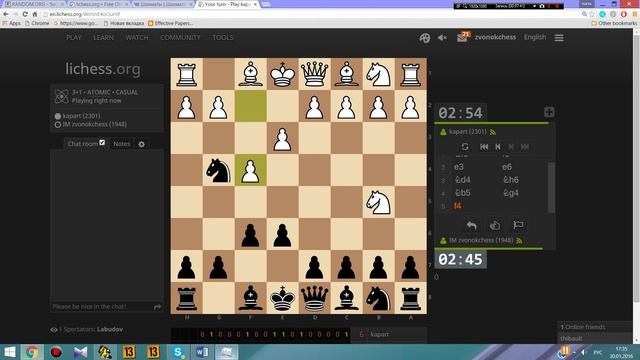Open kapart (2301) profile above move list
Screen dimensions: 640x360
(467, 132)
